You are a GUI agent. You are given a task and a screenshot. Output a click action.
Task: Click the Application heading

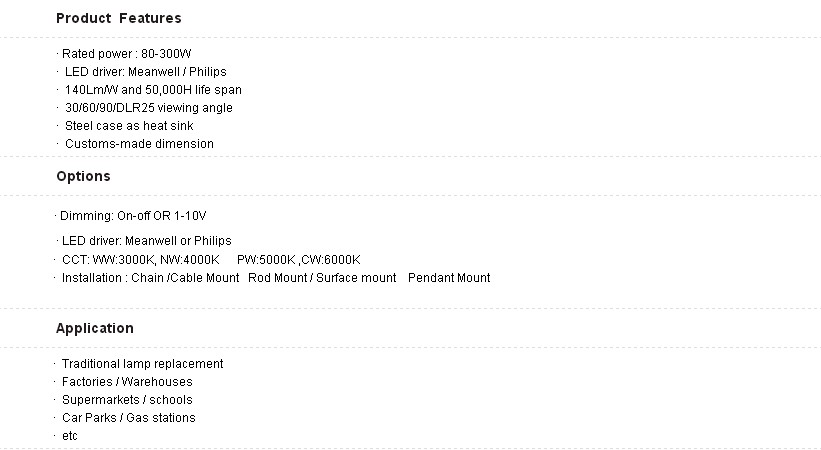pos(94,328)
